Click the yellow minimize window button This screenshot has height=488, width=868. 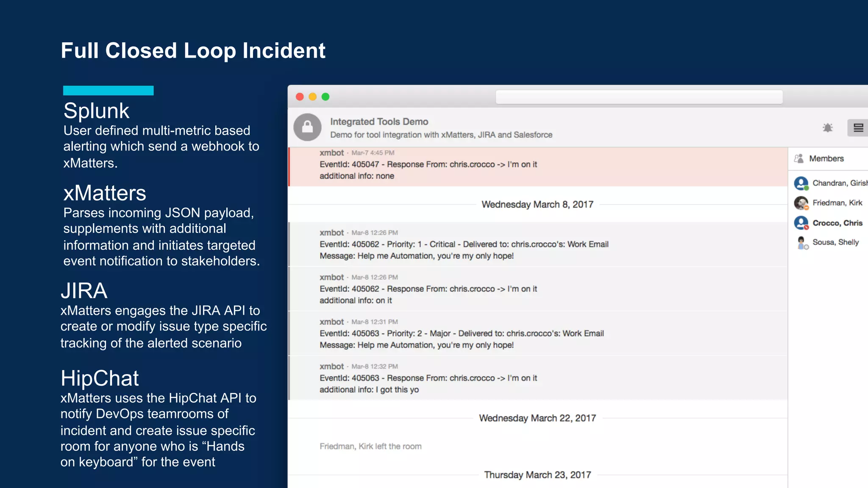tap(312, 97)
